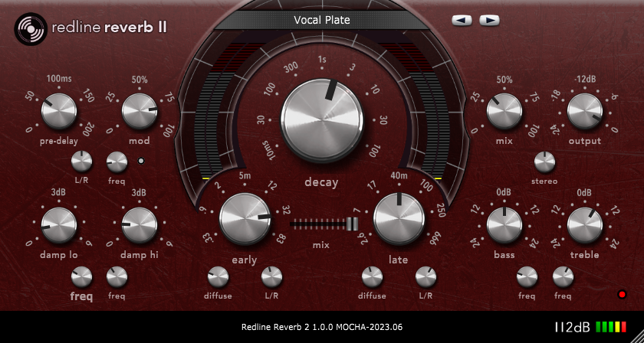Click the freq knob under mod

pos(117,162)
